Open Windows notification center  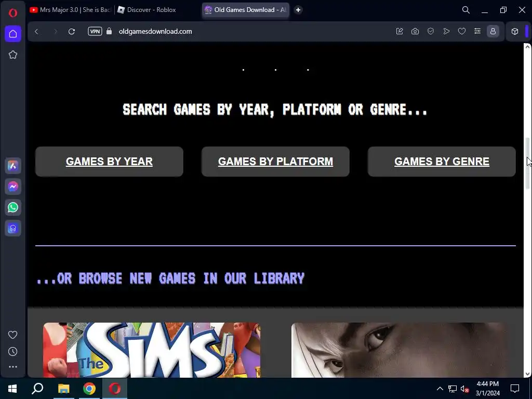(515, 389)
